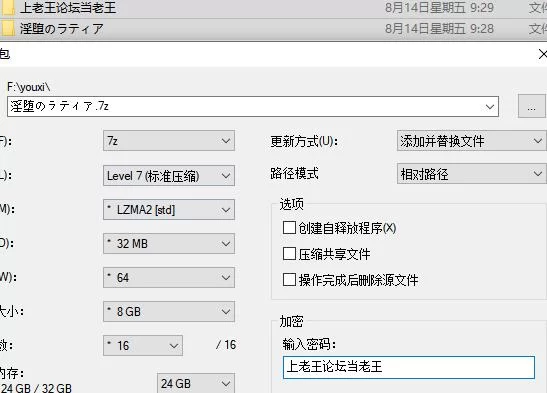The image size is (547, 393).
Task: Click the 24 GB / 32 GB memory usage text
Action: [36, 388]
